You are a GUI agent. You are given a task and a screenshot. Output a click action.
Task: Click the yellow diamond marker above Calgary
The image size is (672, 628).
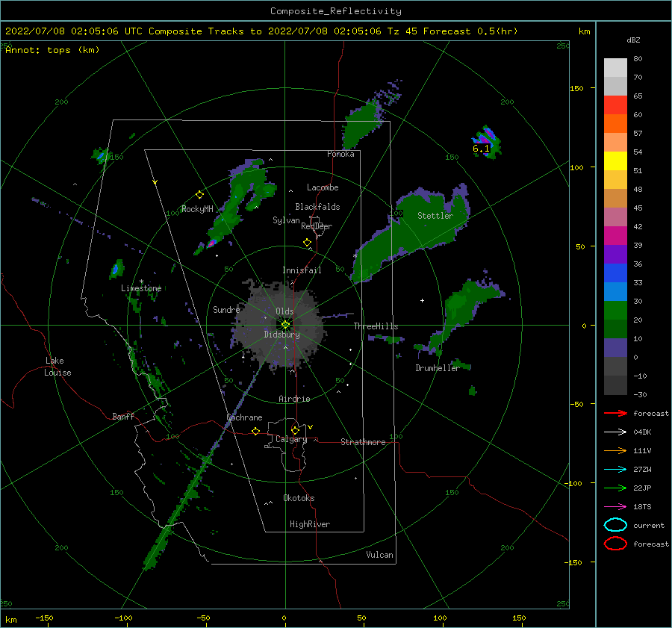295,430
